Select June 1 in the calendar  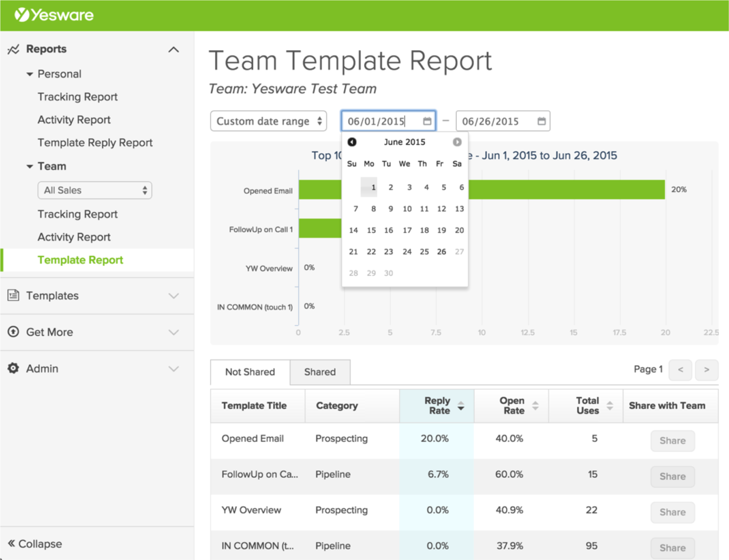click(x=369, y=187)
